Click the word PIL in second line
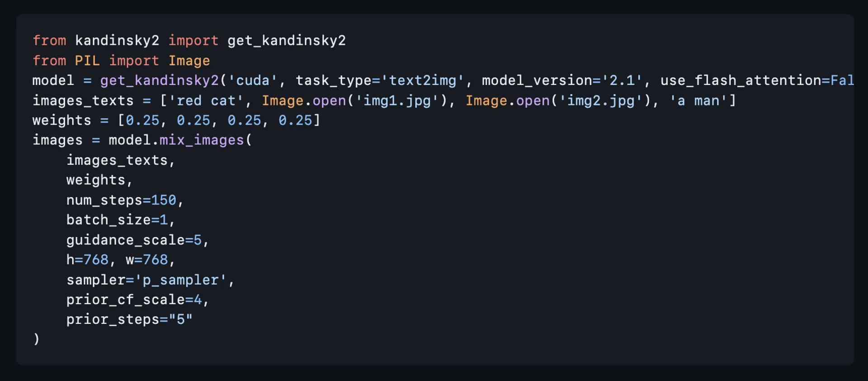The width and height of the screenshot is (868, 381). 87,61
